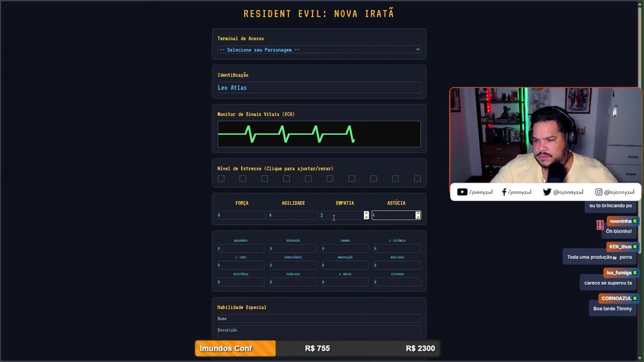This screenshot has width=644, height=362.
Task: Click the 'Boa tarde Timmy' chat message
Action: click(x=612, y=309)
